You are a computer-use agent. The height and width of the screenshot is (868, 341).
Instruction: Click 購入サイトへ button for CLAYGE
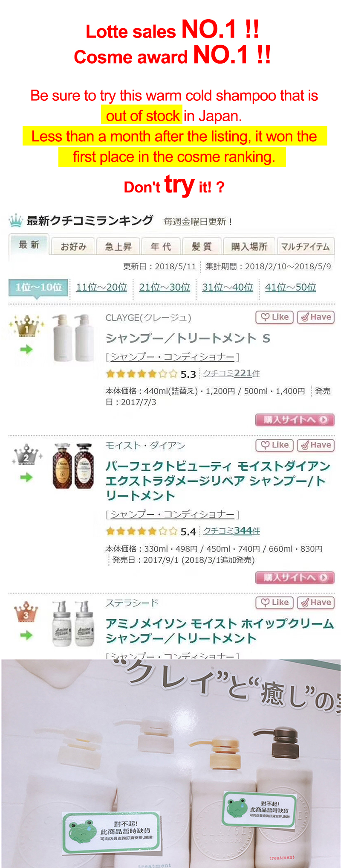pyautogui.click(x=295, y=419)
